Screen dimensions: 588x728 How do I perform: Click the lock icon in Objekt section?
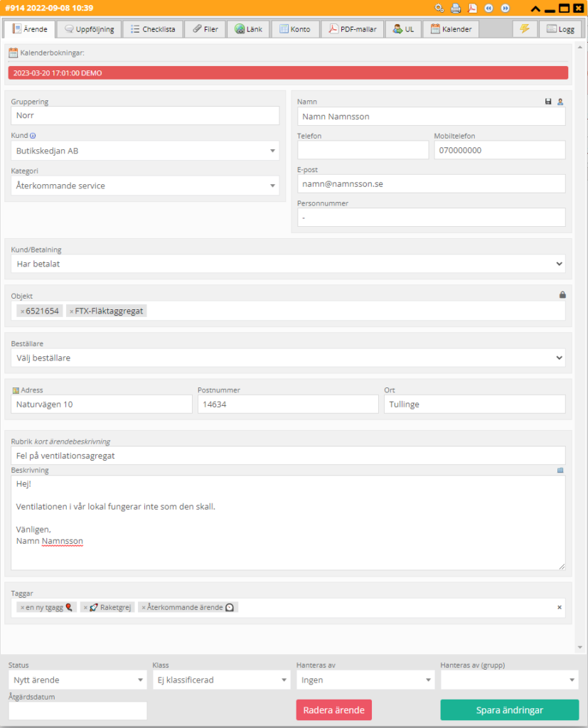pos(562,295)
